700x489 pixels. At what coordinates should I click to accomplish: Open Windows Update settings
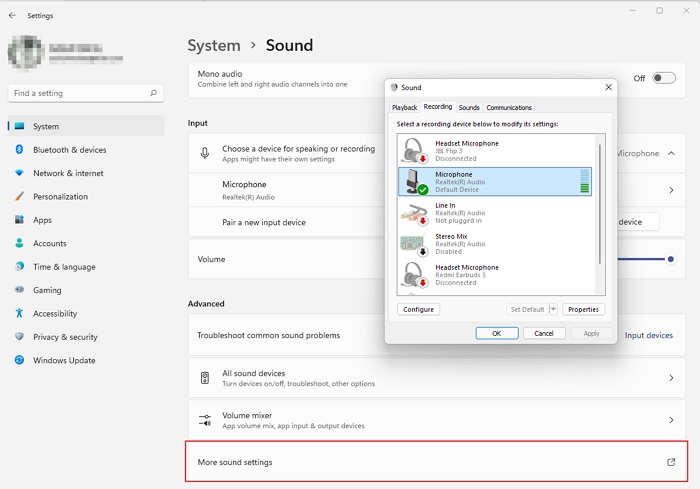pos(86,360)
